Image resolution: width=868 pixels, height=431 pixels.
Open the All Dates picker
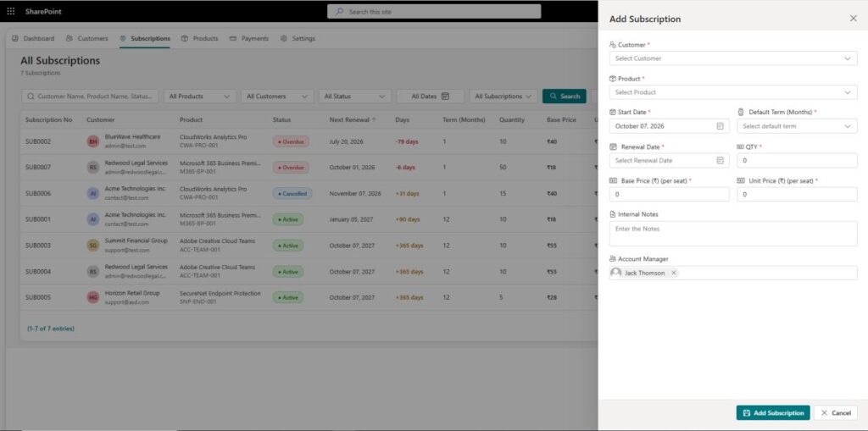click(430, 97)
